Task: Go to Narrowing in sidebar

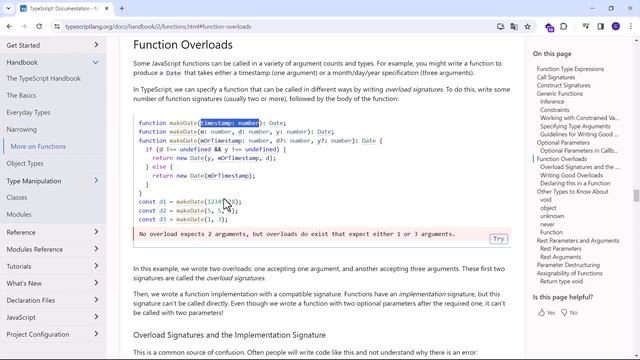Action: (22, 129)
